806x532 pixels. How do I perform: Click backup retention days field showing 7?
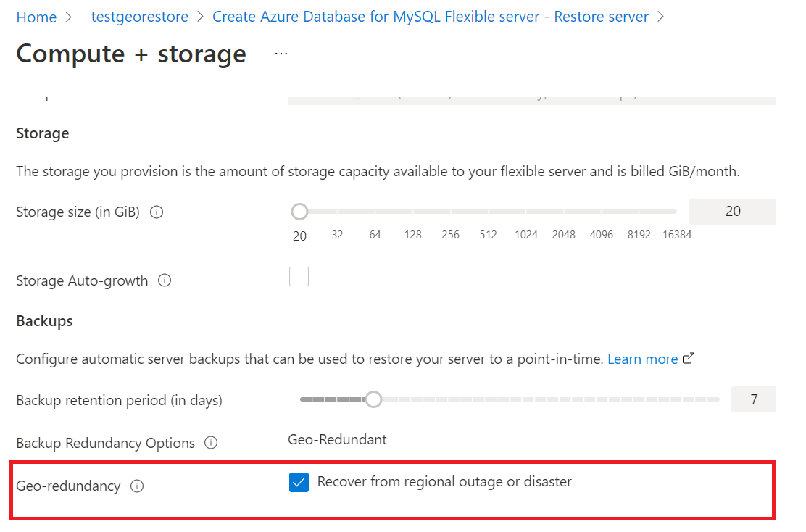coord(754,399)
